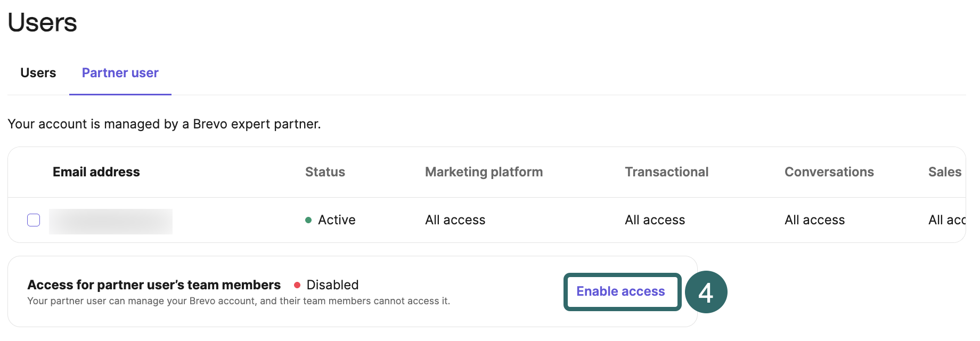The height and width of the screenshot is (341, 980).
Task: Click the numbered step 4 badge
Action: 706,292
